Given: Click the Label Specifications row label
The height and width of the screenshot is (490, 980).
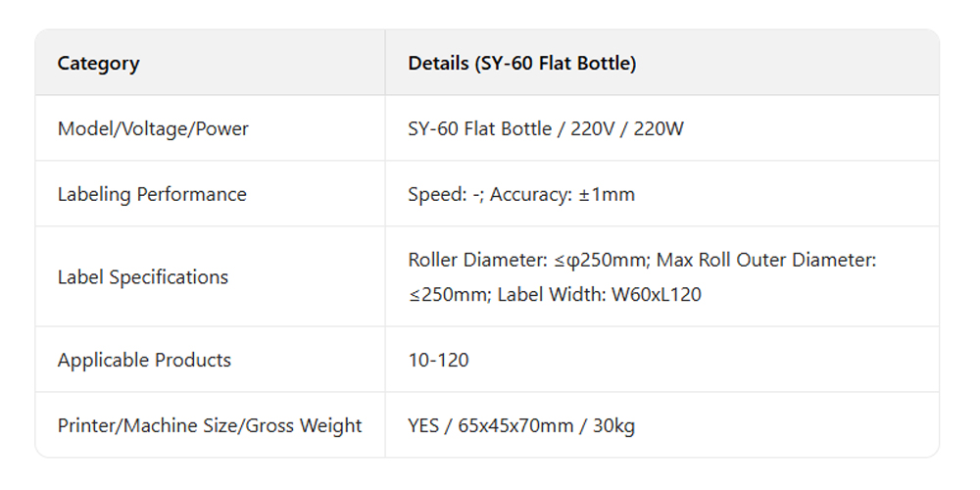Looking at the screenshot, I should click(x=142, y=277).
